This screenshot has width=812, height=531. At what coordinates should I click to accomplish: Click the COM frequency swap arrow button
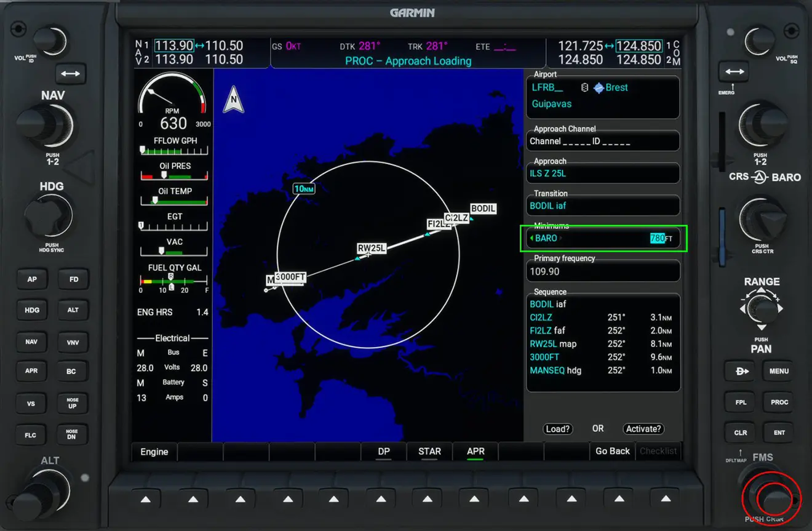click(734, 72)
